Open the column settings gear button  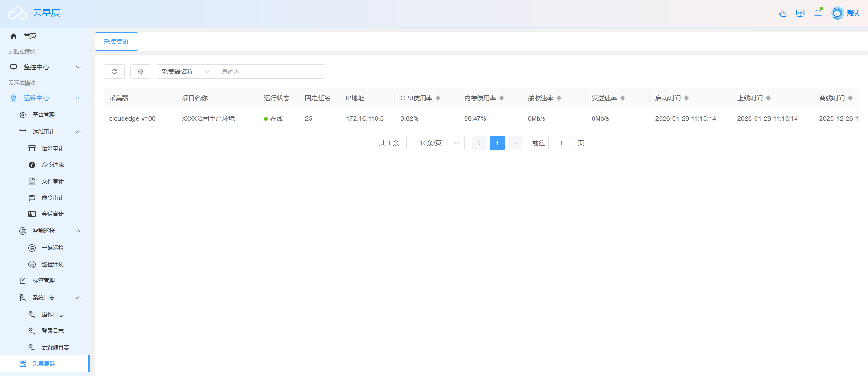141,72
